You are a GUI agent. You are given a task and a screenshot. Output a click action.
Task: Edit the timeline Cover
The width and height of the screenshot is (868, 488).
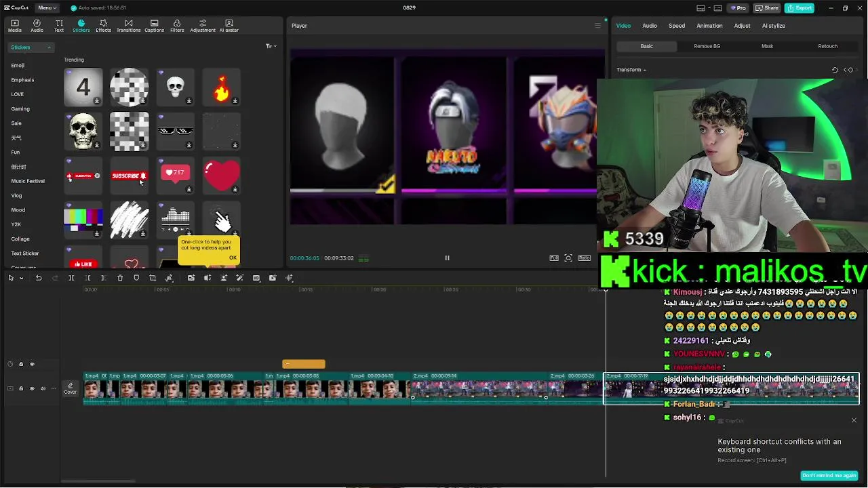pyautogui.click(x=71, y=388)
